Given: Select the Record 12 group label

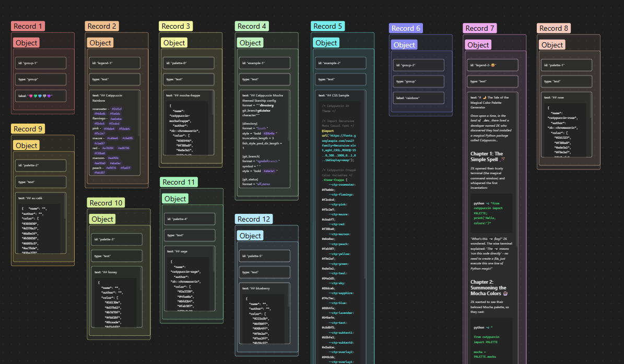Looking at the screenshot, I should pos(254,219).
